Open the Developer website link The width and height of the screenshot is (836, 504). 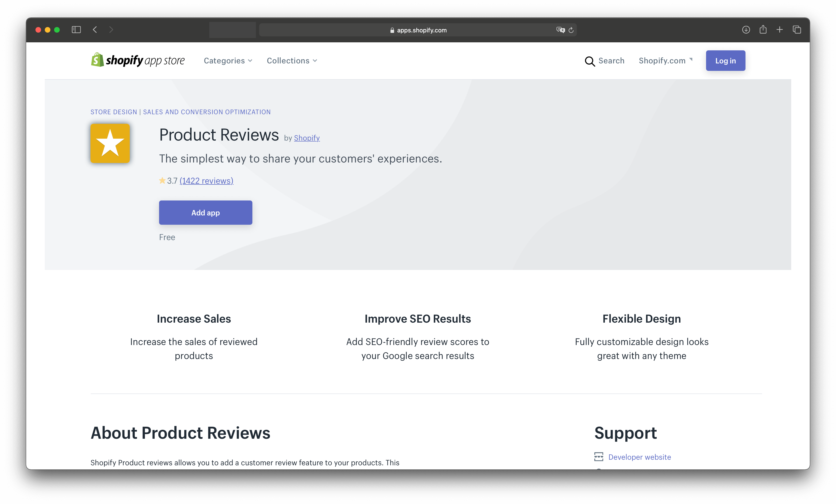pos(640,457)
